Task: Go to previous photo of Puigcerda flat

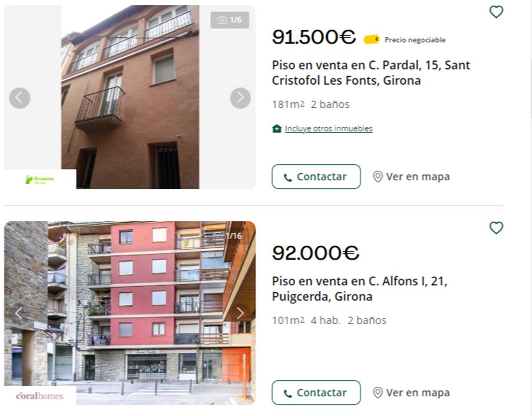Action: [19, 313]
